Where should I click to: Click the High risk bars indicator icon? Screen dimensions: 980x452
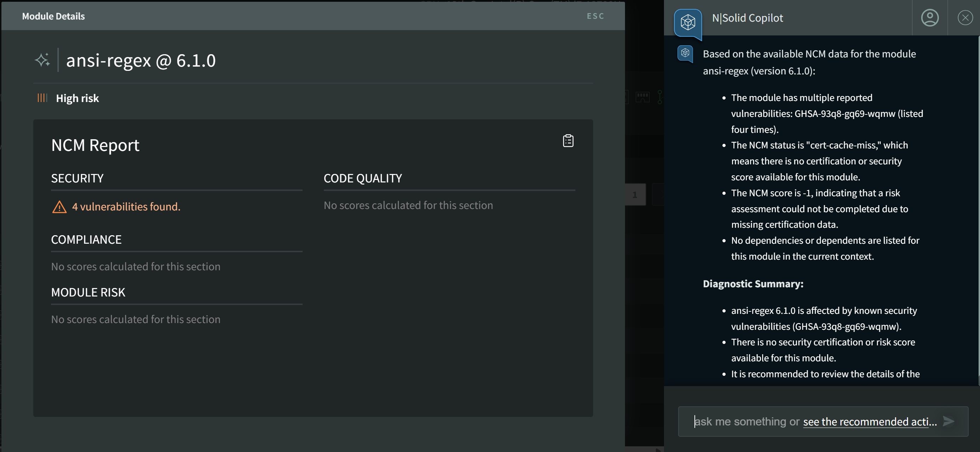(x=42, y=98)
